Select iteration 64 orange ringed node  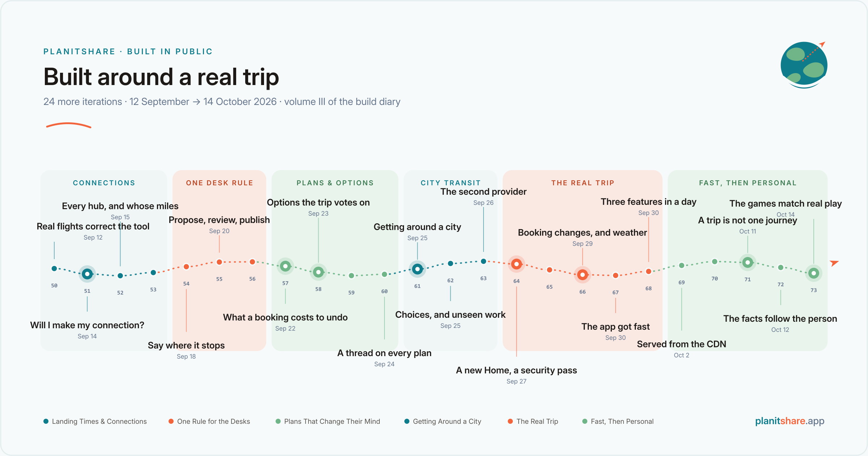tap(516, 264)
